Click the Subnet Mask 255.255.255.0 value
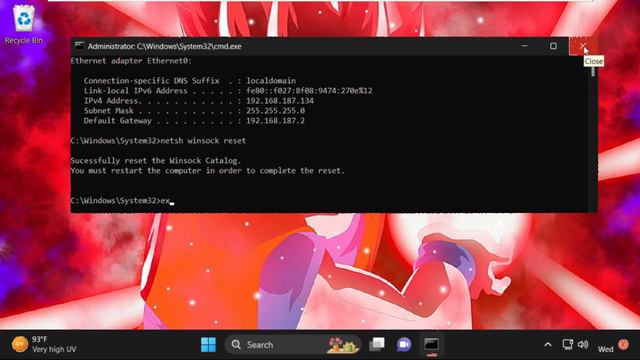 275,111
